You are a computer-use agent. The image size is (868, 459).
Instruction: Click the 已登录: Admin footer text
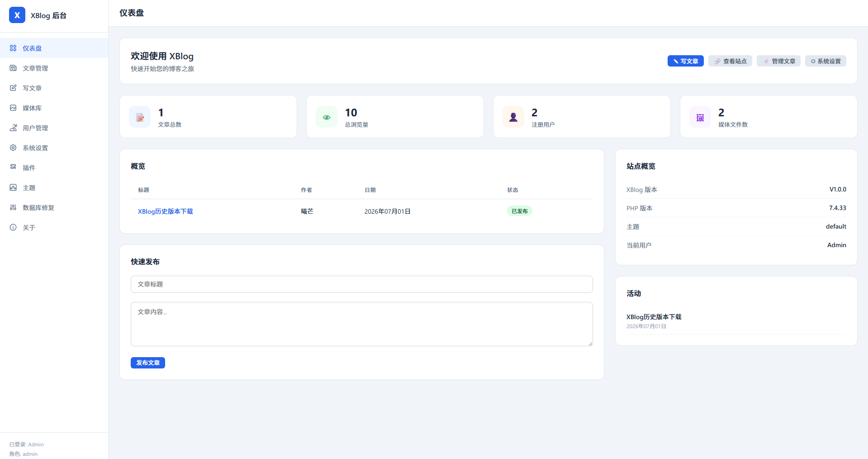click(x=27, y=445)
